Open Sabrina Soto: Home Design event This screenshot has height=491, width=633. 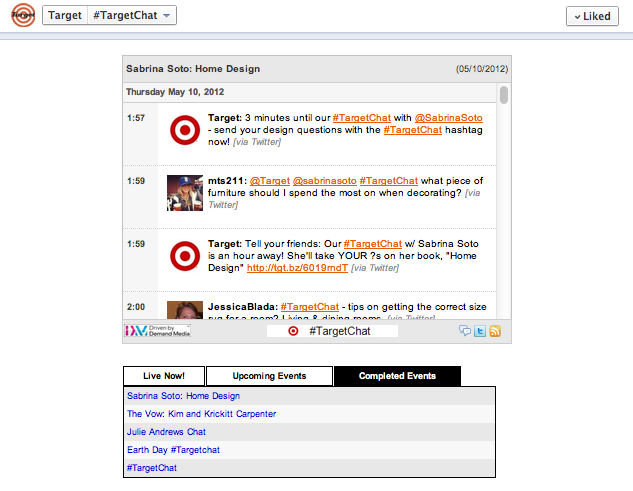183,396
